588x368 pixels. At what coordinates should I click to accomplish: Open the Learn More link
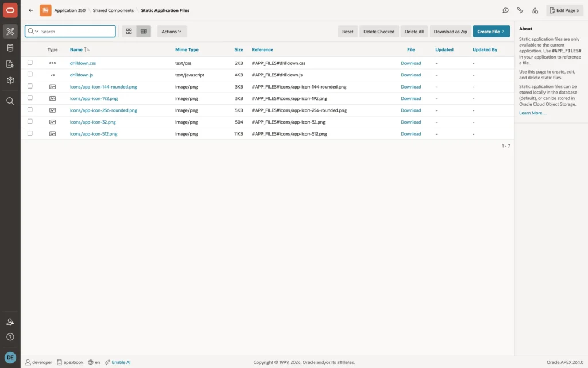click(532, 113)
